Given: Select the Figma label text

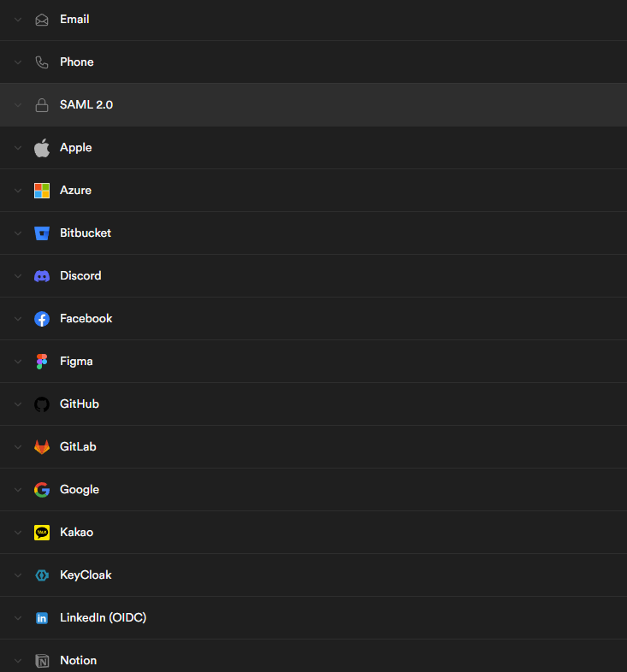Looking at the screenshot, I should [x=76, y=362].
